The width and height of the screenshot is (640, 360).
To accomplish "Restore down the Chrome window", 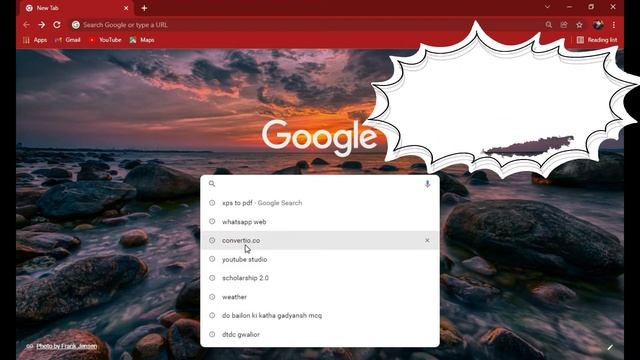I will click(x=591, y=7).
